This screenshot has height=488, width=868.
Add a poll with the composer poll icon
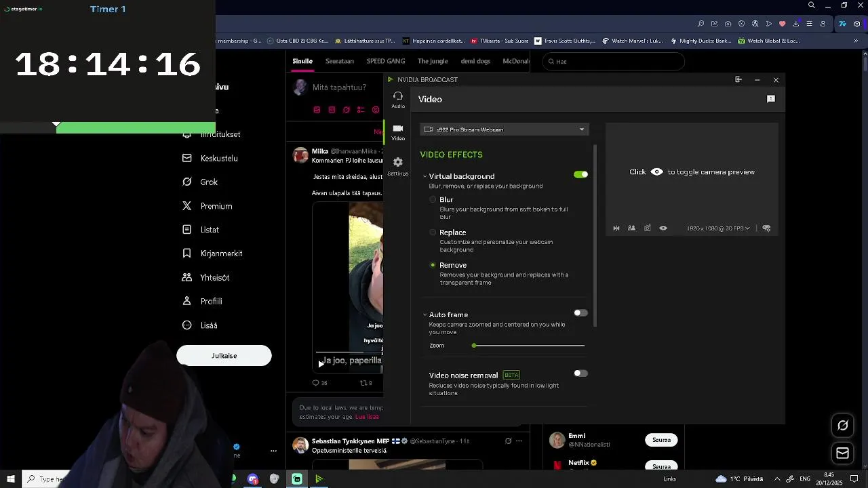pyautogui.click(x=361, y=110)
